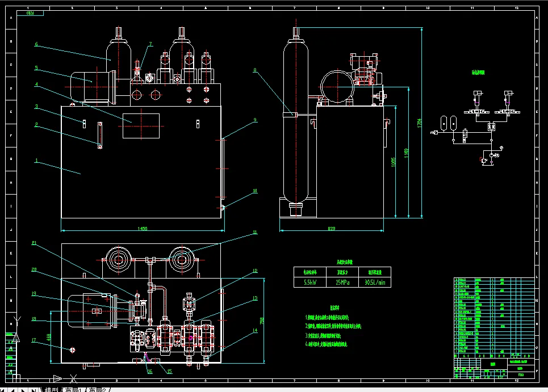Image resolution: width=548 pixels, height=392 pixels.
Task: Jump to first layout tab arrow
Action: 3,390
